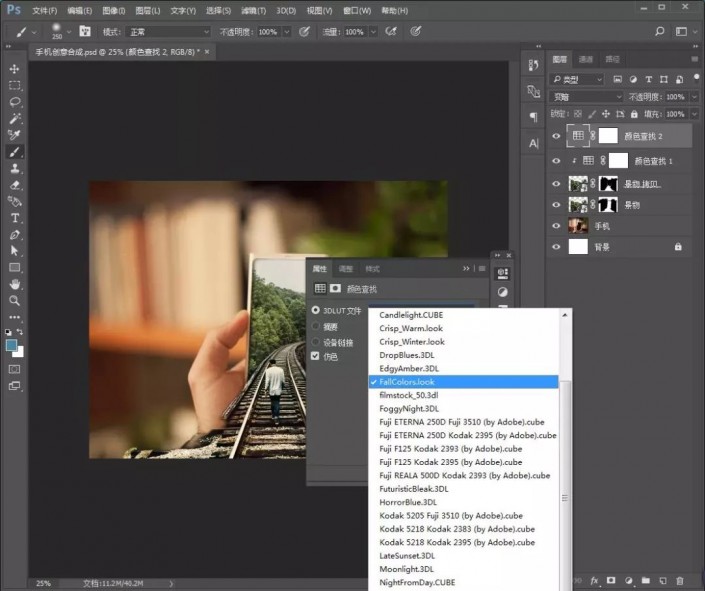Switch to the 路径 tab
705x591 pixels.
(x=612, y=59)
